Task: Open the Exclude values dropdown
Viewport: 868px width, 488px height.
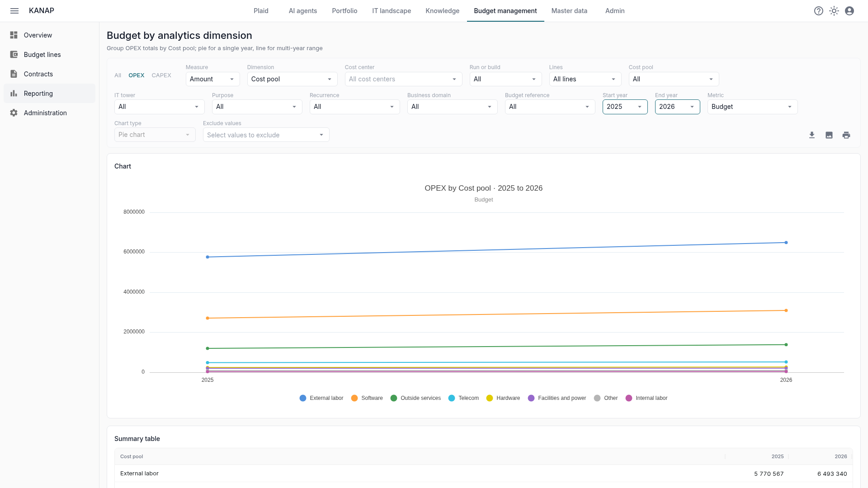Action: tap(266, 135)
